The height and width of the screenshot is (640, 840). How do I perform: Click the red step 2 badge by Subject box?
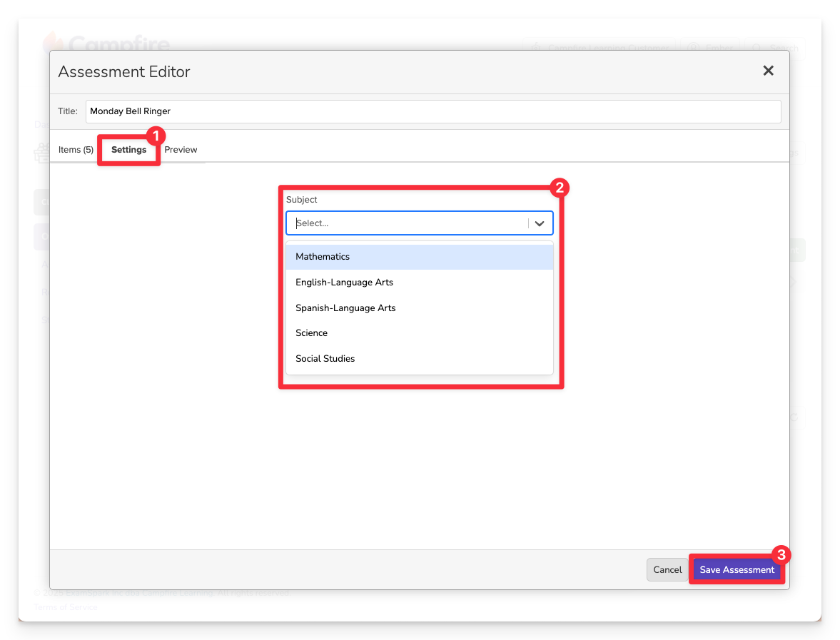pyautogui.click(x=560, y=188)
